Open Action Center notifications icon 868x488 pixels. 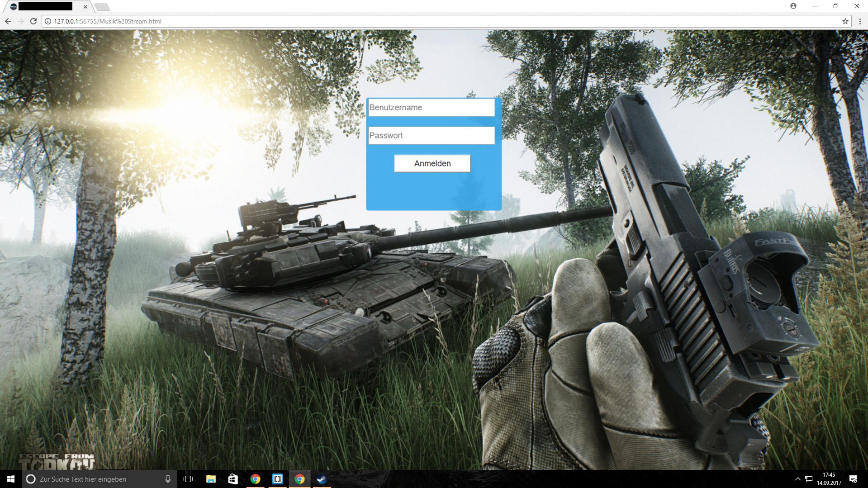[x=853, y=479]
